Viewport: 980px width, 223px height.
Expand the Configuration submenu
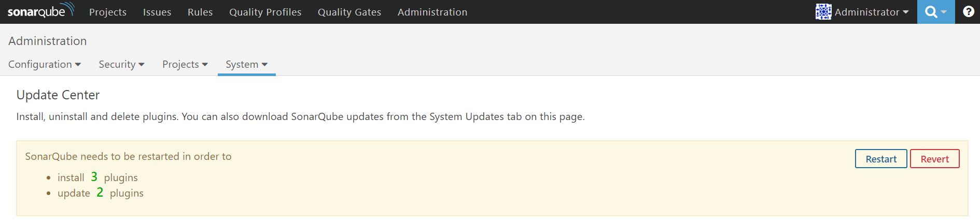tap(45, 64)
